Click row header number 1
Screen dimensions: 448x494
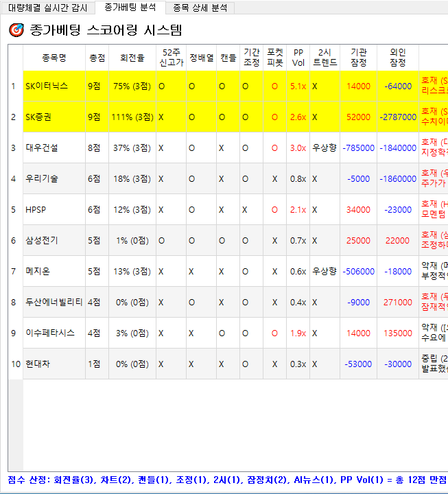(16, 86)
